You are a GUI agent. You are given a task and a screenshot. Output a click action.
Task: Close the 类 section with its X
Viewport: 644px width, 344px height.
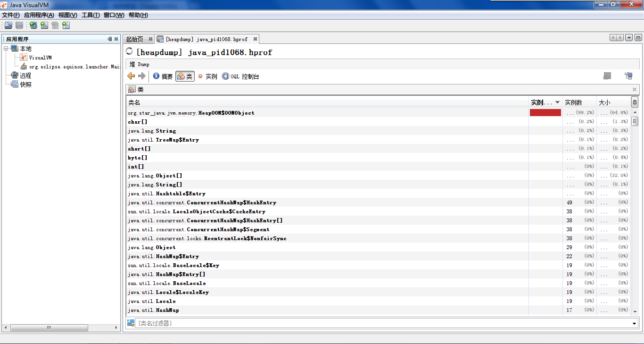pos(635,89)
